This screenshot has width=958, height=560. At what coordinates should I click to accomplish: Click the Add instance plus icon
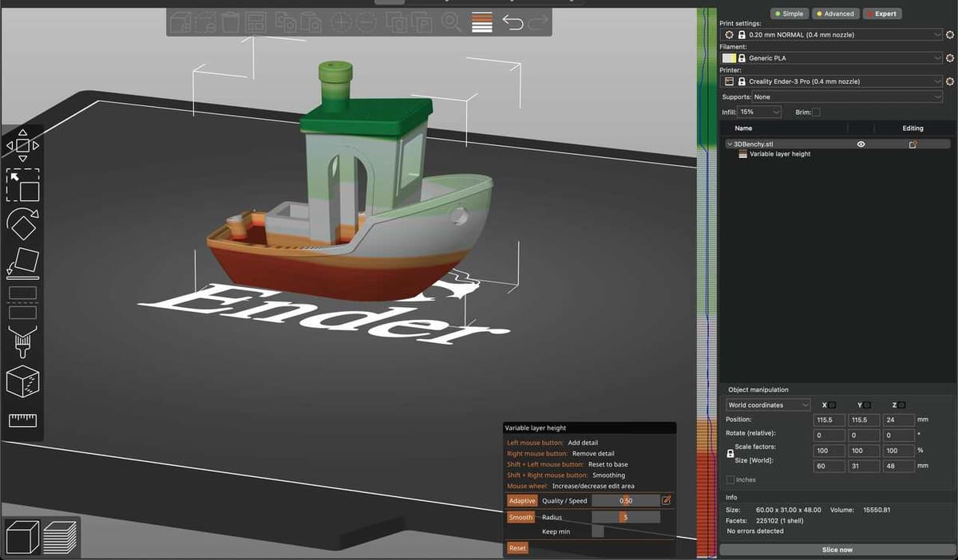[x=342, y=22]
